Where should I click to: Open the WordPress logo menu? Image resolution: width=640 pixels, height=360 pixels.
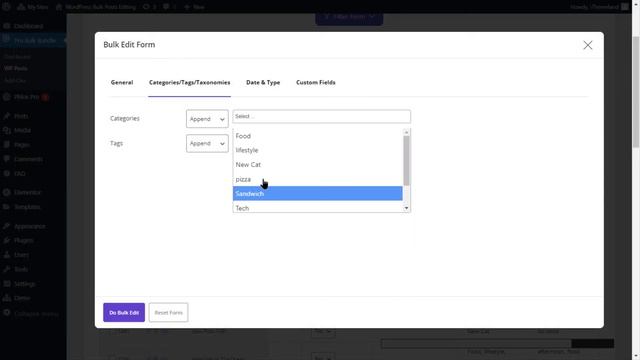(6, 7)
